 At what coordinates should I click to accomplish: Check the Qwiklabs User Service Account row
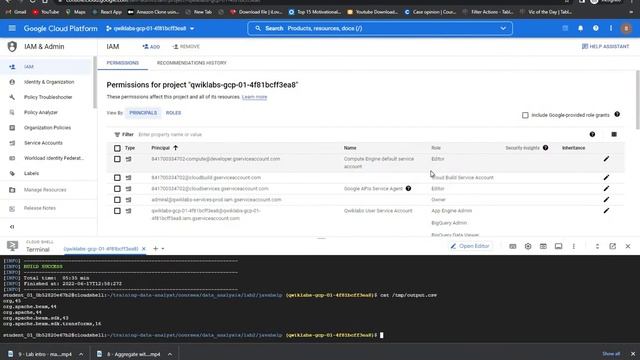point(117,211)
